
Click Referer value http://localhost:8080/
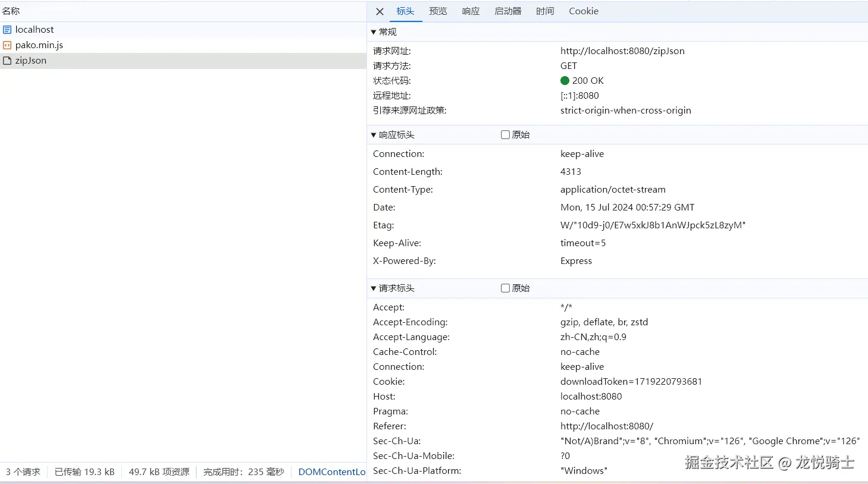[x=607, y=426]
